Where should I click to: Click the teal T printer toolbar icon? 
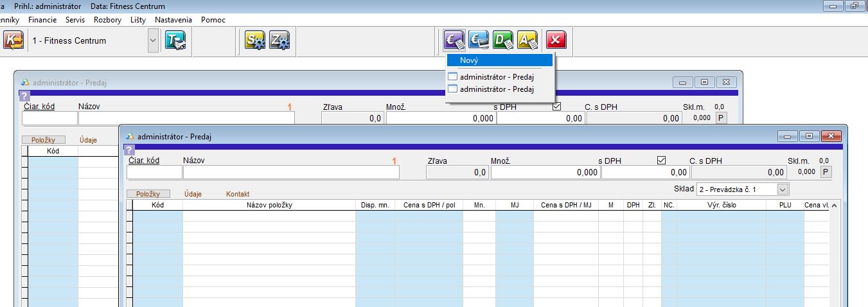pos(175,41)
